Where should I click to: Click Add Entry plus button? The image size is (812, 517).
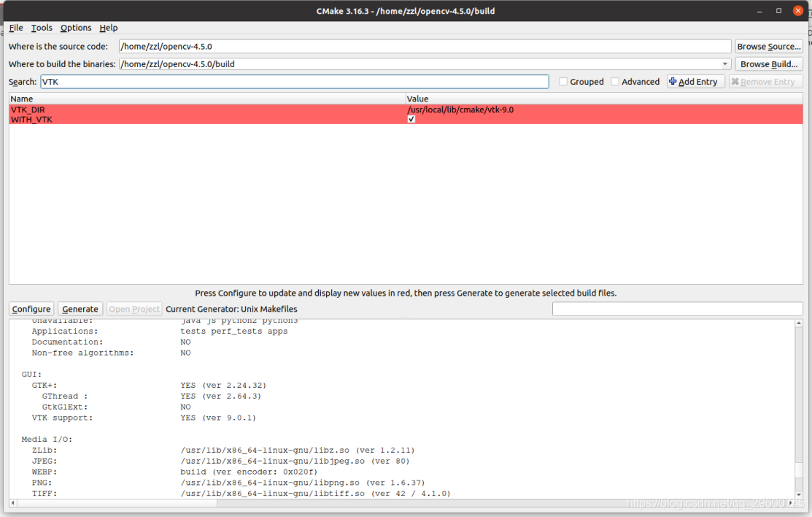(695, 82)
